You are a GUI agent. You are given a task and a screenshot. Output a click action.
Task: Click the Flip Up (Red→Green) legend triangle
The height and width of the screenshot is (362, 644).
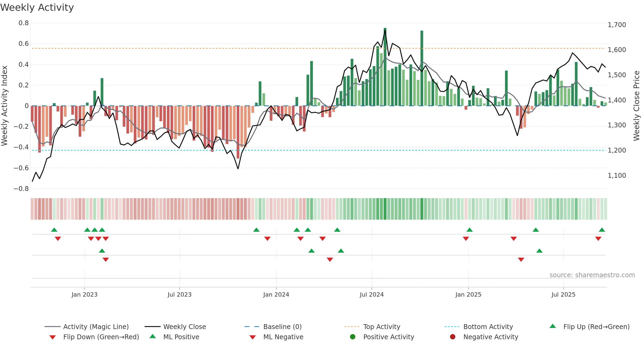[553, 326]
